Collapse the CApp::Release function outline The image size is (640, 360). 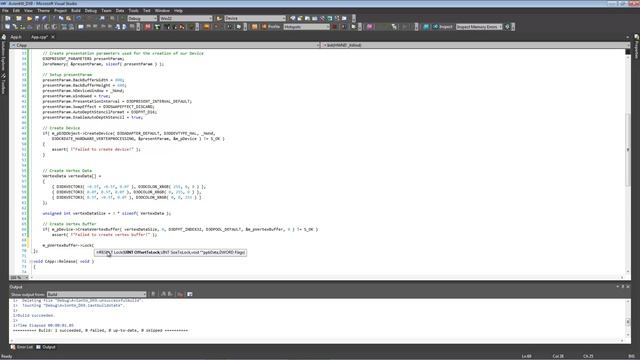pos(31,261)
